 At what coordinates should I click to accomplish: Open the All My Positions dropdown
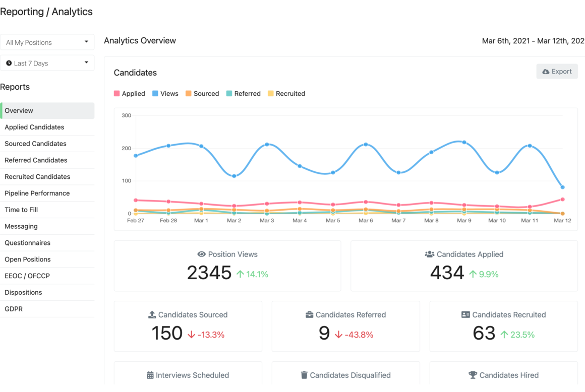pyautogui.click(x=47, y=42)
